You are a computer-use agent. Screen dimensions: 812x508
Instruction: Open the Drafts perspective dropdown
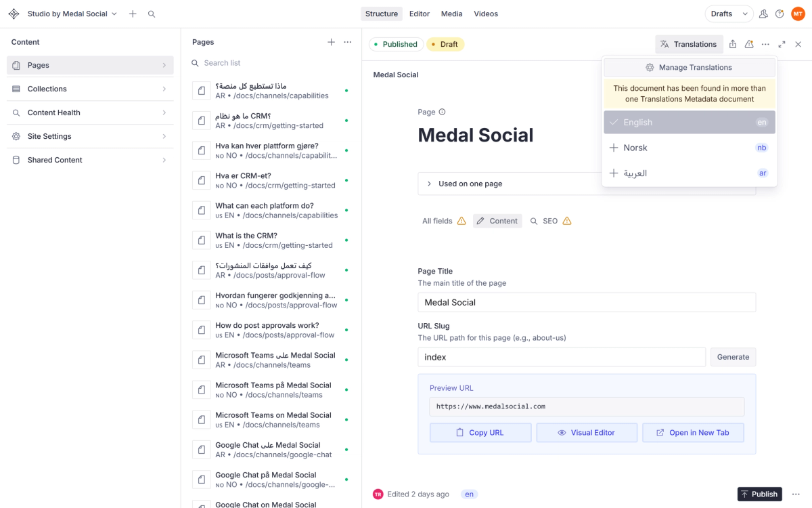(729, 14)
